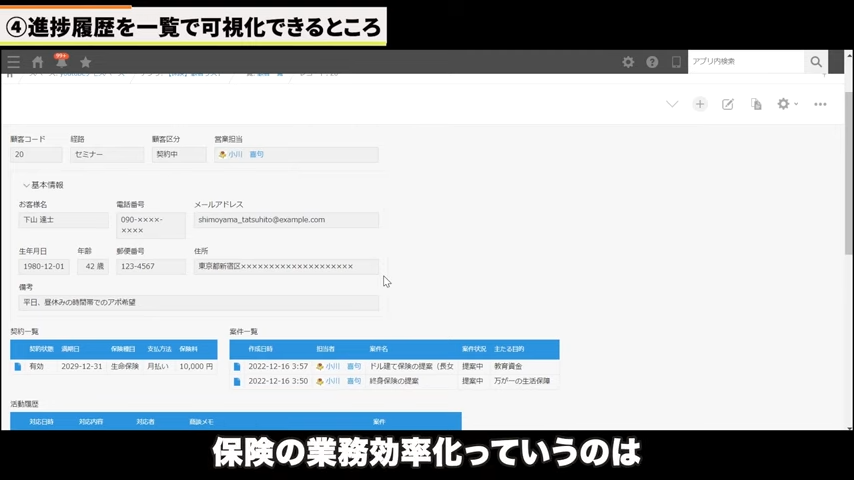This screenshot has height=480, width=854.
Task: Click the search magnifier button
Action: [816, 62]
